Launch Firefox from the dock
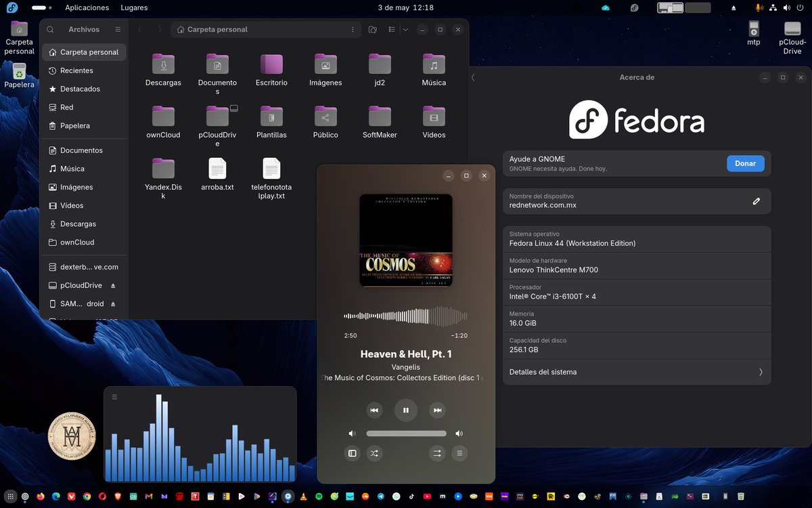 pyautogui.click(x=41, y=496)
